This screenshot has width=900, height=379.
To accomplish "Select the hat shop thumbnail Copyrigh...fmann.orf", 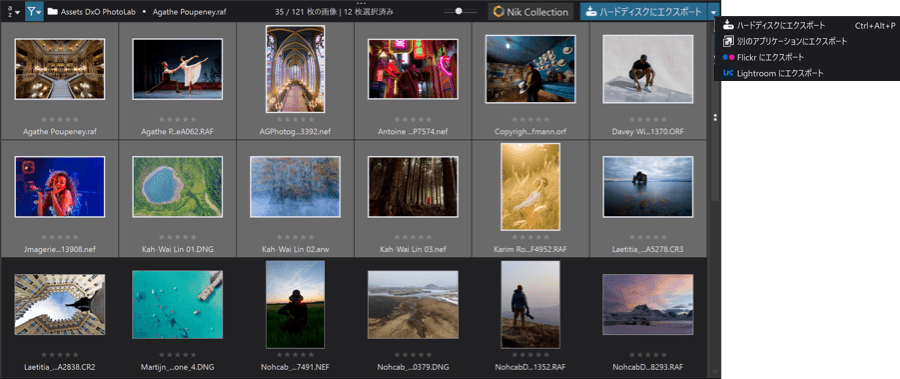I will point(530,69).
